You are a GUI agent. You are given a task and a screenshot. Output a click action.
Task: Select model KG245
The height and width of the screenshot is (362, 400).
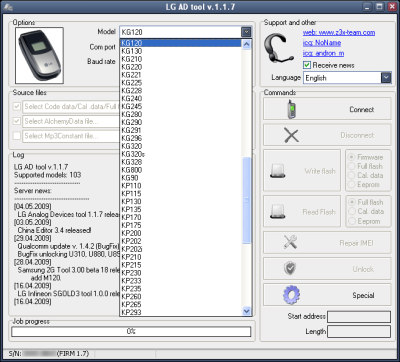click(180, 106)
